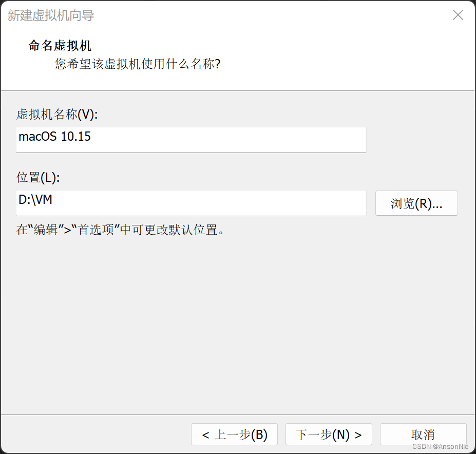Return to previous wizard step
Image resolution: width=476 pixels, height=454 pixels.
[x=234, y=434]
